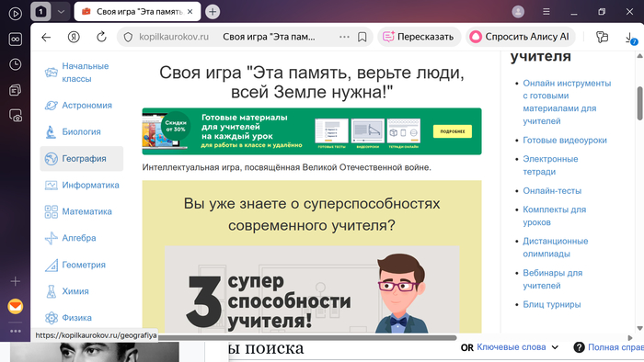Click the Пересказать button
Image resolution: width=644 pixels, height=362 pixels.
[x=419, y=37]
